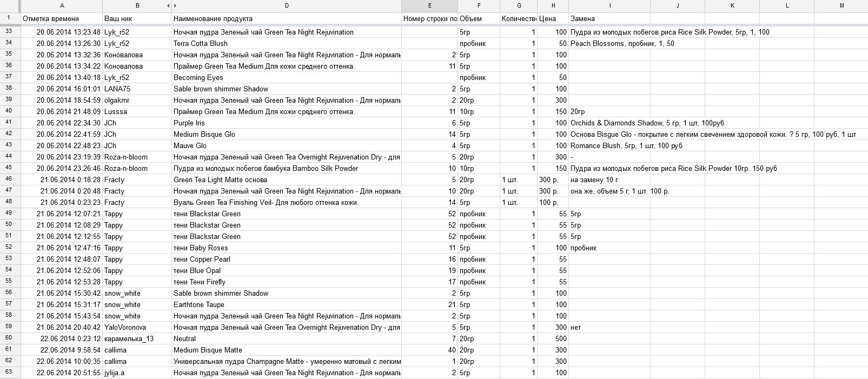Select column M header
The width and height of the screenshot is (868, 379).
[x=842, y=6]
